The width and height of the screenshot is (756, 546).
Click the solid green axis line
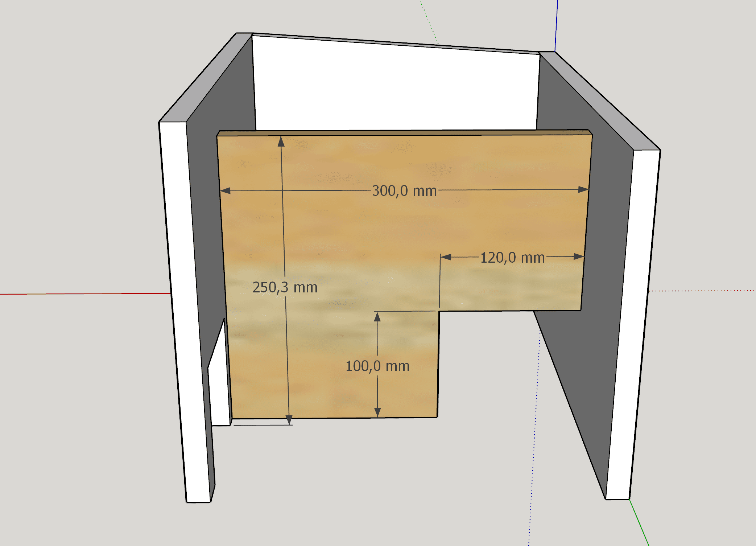click(639, 522)
